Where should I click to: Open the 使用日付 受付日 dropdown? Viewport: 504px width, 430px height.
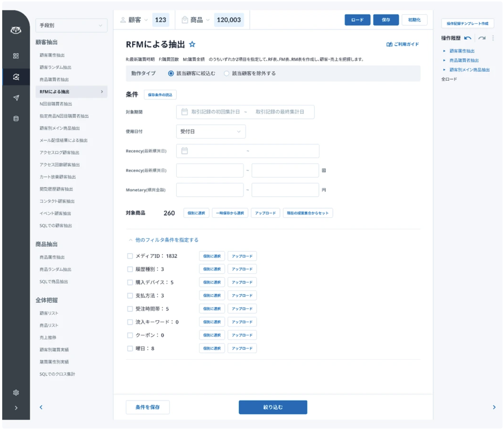[x=211, y=132]
